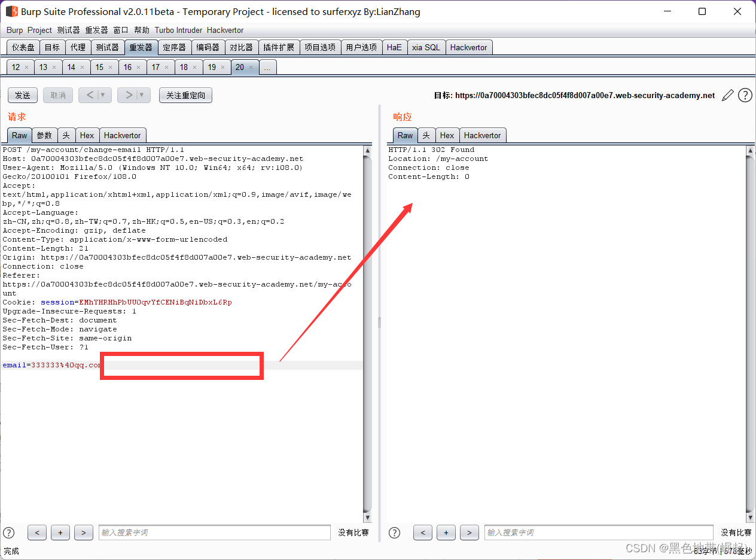This screenshot has height=560, width=756.
Task: Open the 测试器 menu
Action: (x=68, y=30)
